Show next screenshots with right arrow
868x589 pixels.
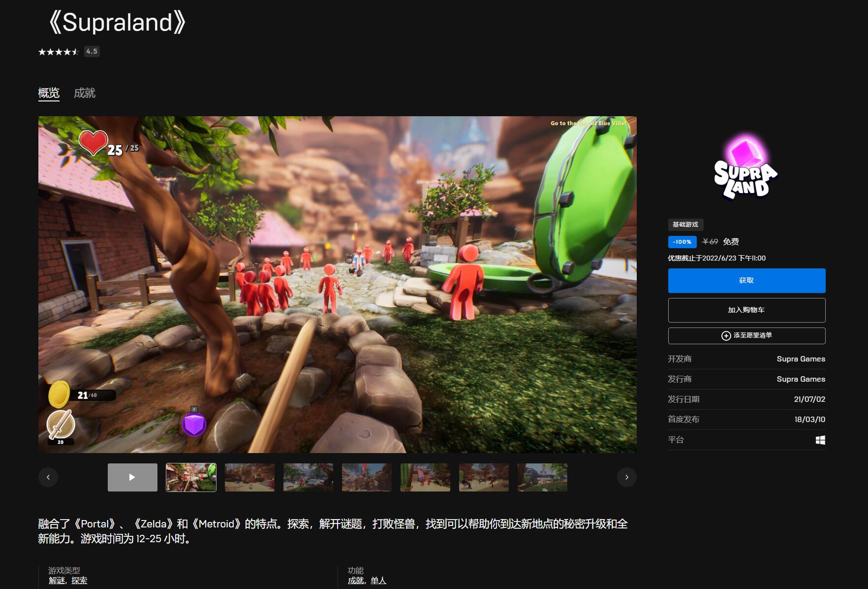626,477
